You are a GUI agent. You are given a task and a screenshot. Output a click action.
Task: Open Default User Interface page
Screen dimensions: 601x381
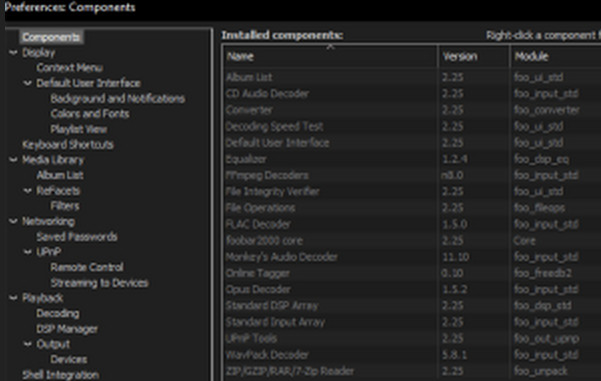[89, 83]
